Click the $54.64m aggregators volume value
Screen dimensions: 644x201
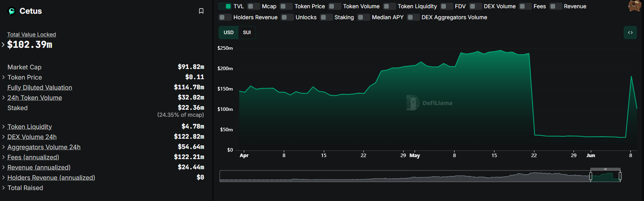pos(191,147)
